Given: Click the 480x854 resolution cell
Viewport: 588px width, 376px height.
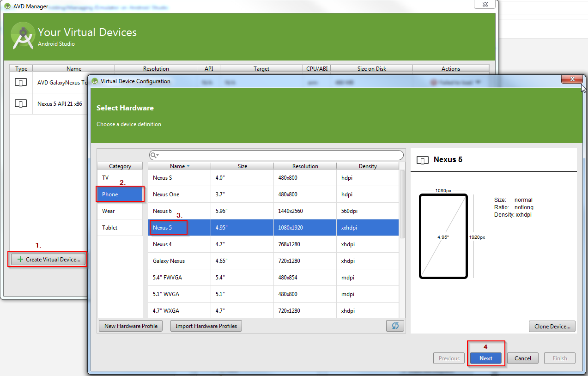Looking at the screenshot, I should (x=305, y=278).
